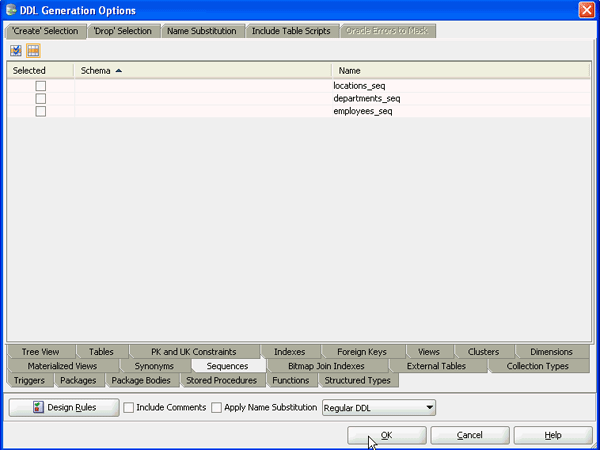Open the Functions tab
Viewport: 600px width, 450px height.
pyautogui.click(x=291, y=380)
